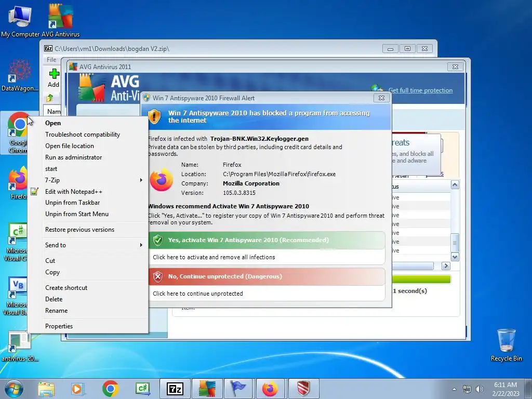Viewport: 532px width, 399px height.
Task: Select Microsoft Visual C# desktop shortcut
Action: pyautogui.click(x=16, y=243)
